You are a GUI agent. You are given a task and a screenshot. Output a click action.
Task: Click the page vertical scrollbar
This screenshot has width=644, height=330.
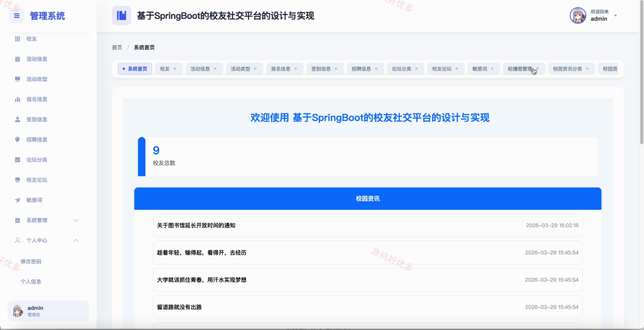(641, 72)
